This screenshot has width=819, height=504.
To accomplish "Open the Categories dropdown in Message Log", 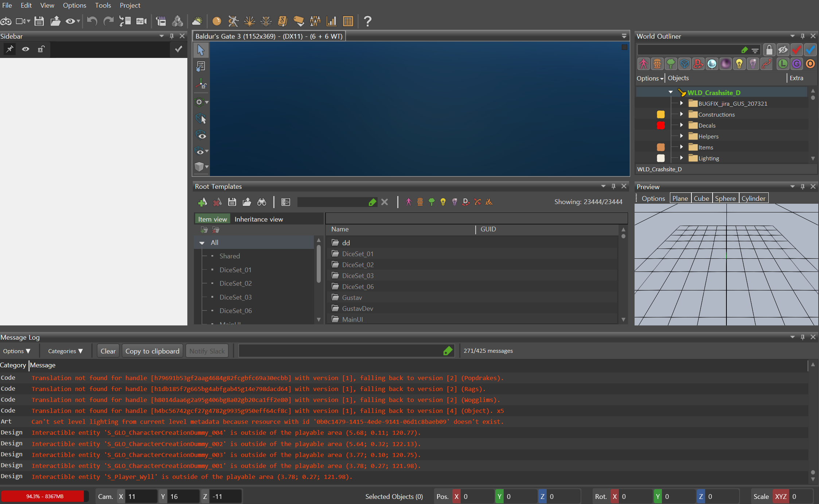I will 65,351.
